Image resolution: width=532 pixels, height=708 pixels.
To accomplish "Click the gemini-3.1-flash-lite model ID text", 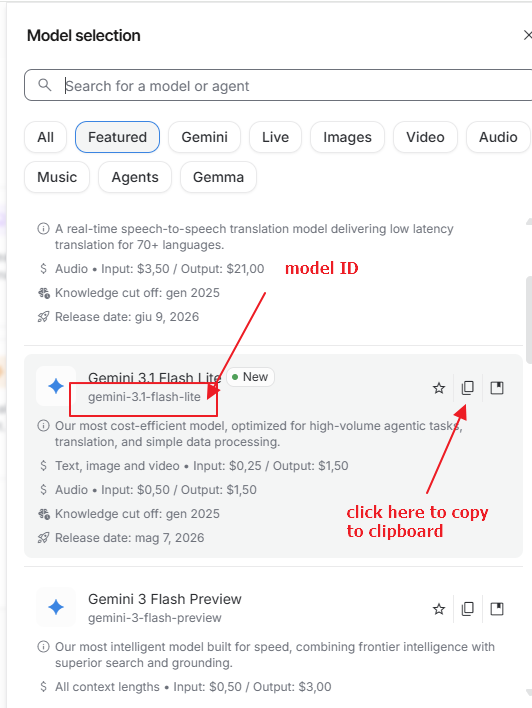I will (x=144, y=397).
